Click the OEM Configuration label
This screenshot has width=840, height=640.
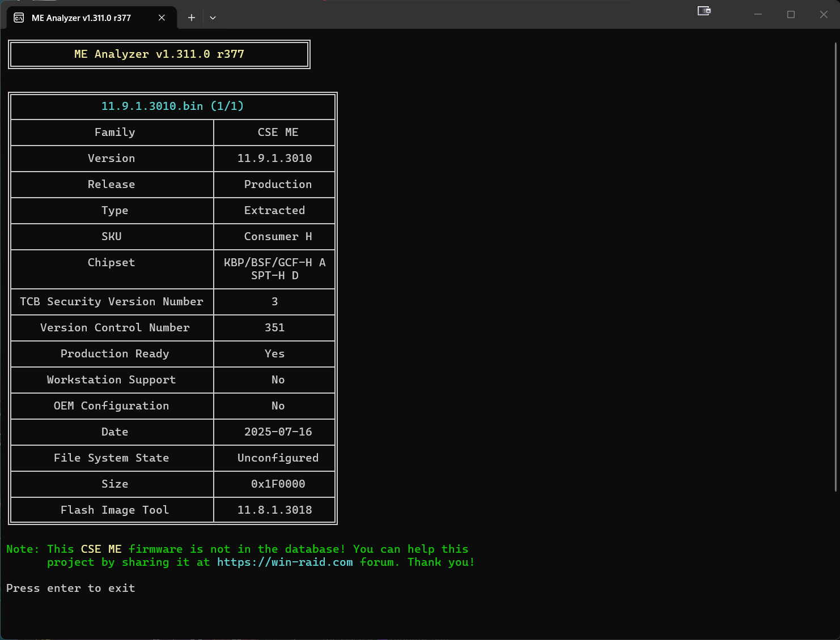click(111, 406)
